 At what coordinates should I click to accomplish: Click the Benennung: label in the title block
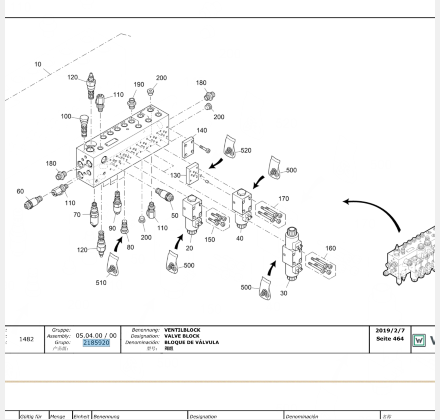(x=146, y=330)
